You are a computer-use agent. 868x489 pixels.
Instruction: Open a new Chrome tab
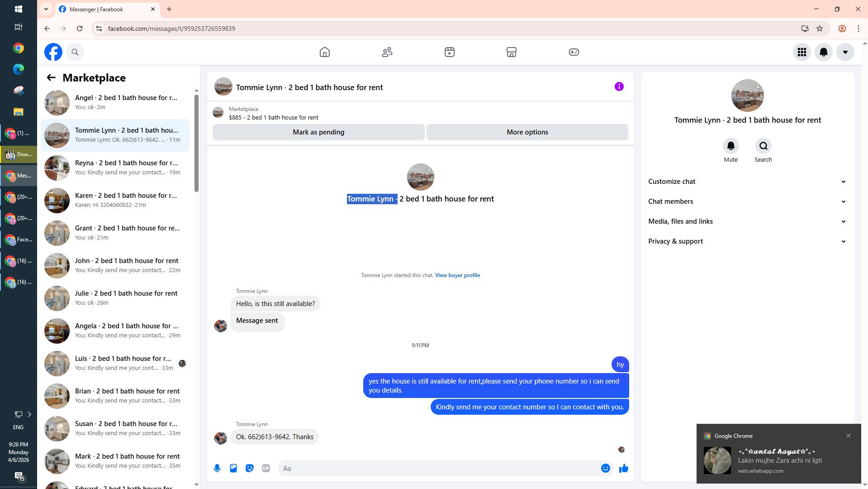[x=169, y=9]
